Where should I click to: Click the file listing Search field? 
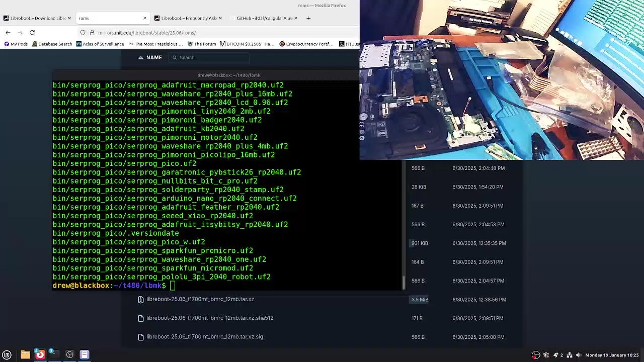tap(209, 58)
